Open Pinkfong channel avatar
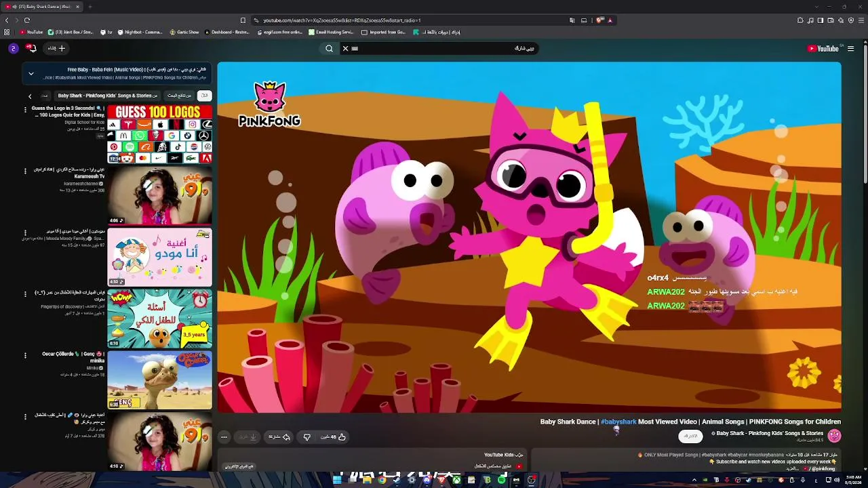The image size is (868, 488). [834, 436]
